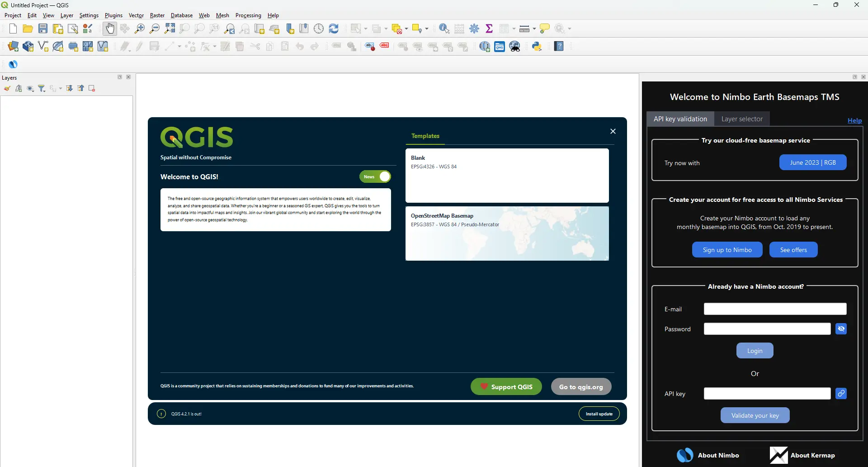Viewport: 868px width, 467px height.
Task: Save the project with the floppy disk icon
Action: pyautogui.click(x=43, y=29)
